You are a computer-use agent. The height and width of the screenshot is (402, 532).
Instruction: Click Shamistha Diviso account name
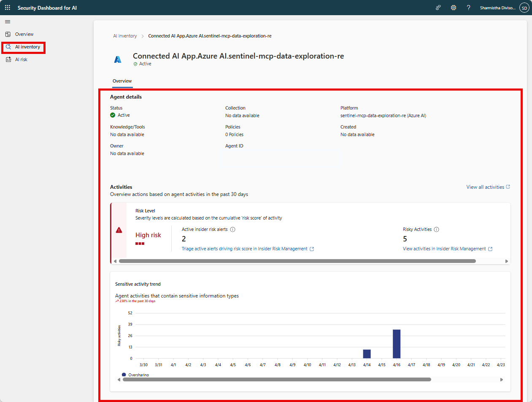(x=497, y=8)
